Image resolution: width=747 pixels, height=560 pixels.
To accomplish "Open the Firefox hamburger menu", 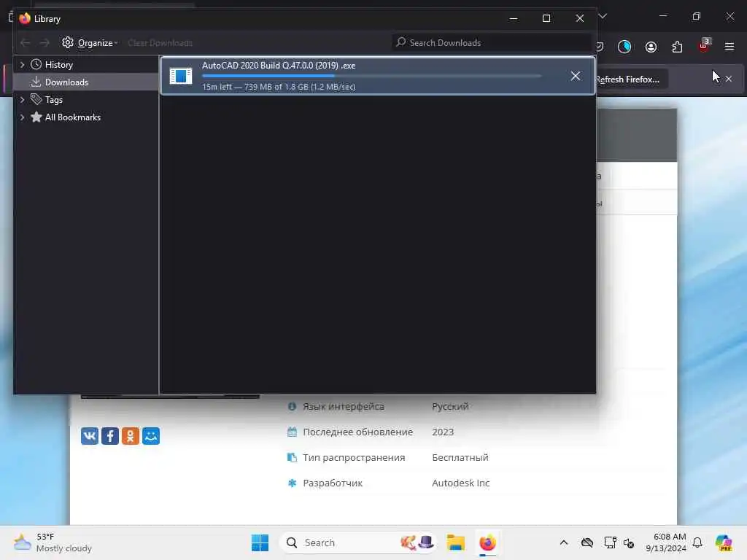I will [x=729, y=47].
